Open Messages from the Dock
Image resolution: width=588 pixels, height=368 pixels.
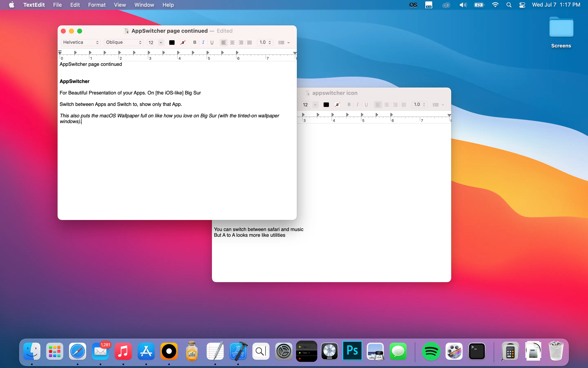pos(398,351)
